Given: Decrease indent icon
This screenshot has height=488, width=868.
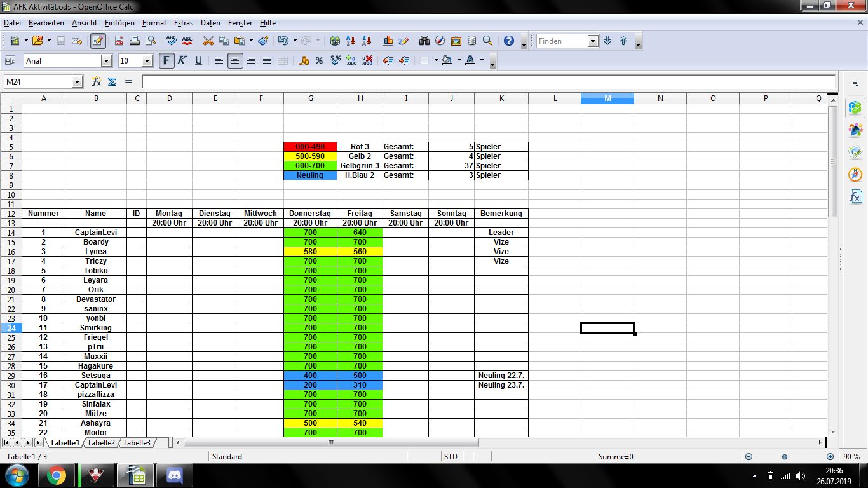Looking at the screenshot, I should pos(388,60).
